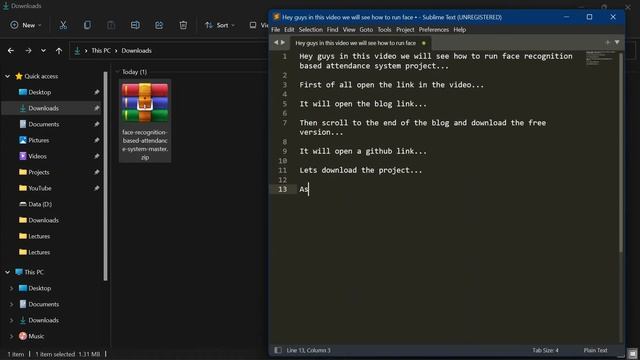
Task: Open the Selection menu in Sublime Text
Action: point(311,30)
